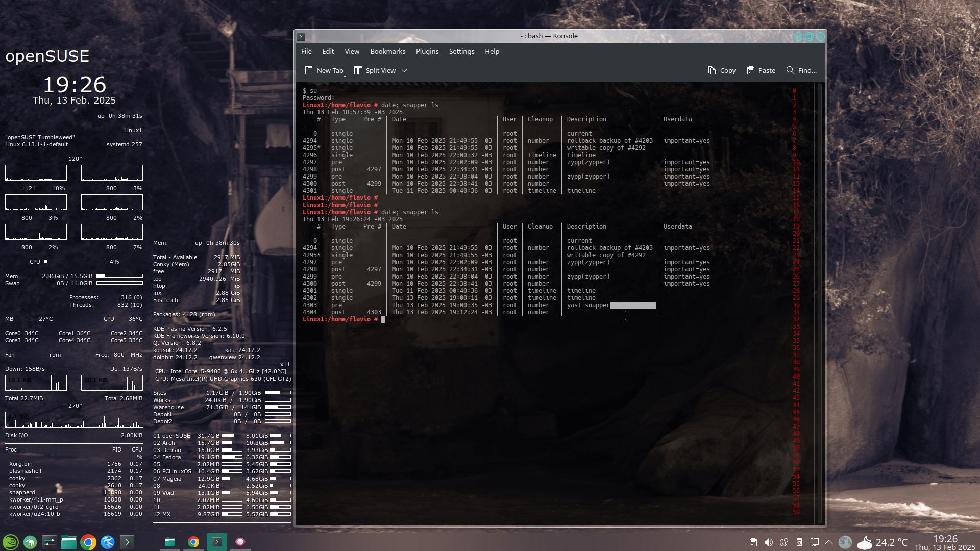Viewport: 980px width, 551px height.
Task: Click '01 openSUSE' partition row in Conky
Action: pyautogui.click(x=222, y=436)
